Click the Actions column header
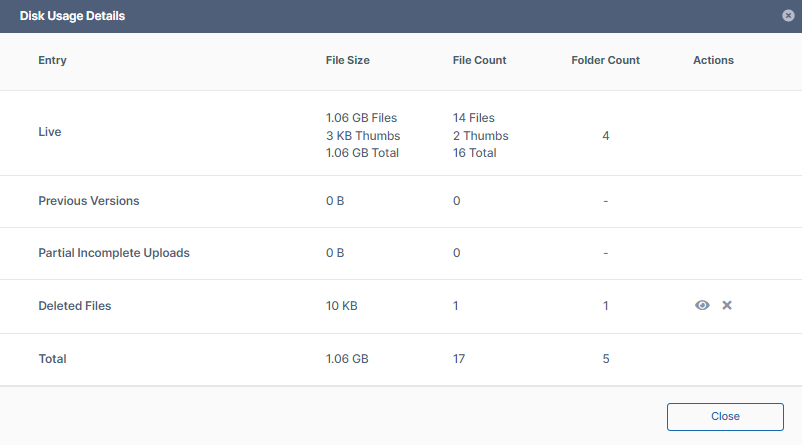The height and width of the screenshot is (445, 802). point(713,60)
